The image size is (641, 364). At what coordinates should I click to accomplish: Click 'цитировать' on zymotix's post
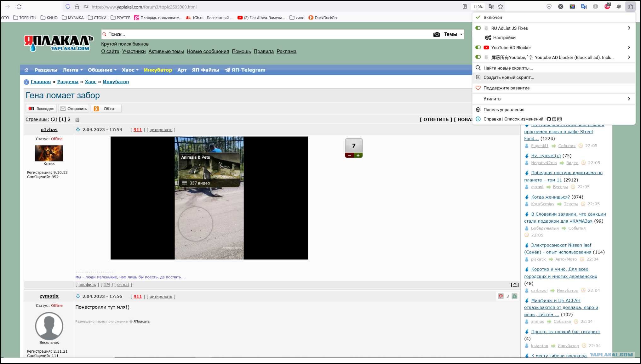pyautogui.click(x=161, y=296)
